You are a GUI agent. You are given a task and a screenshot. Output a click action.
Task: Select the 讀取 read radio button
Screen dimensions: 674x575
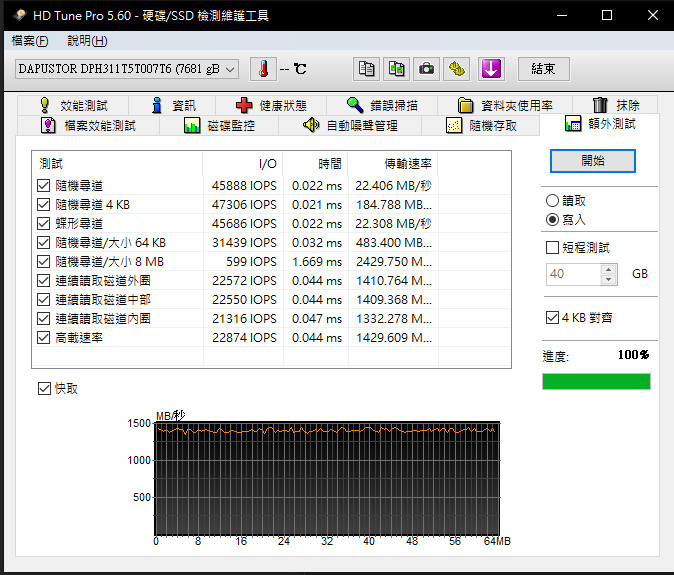click(x=552, y=201)
